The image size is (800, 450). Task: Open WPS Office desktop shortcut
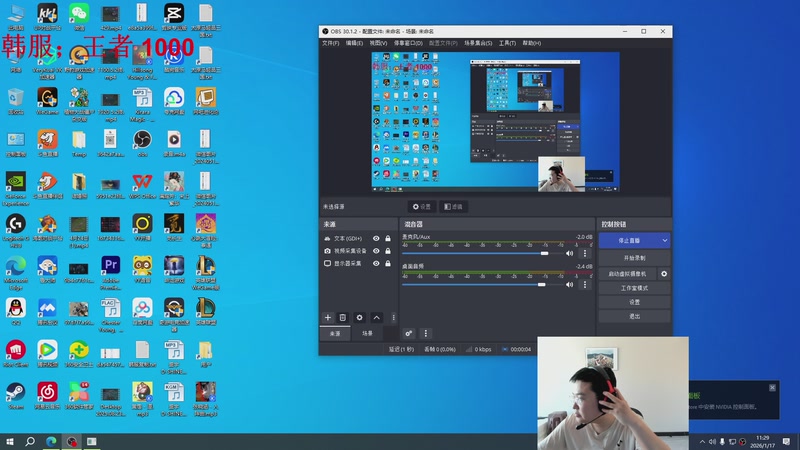[x=142, y=185]
